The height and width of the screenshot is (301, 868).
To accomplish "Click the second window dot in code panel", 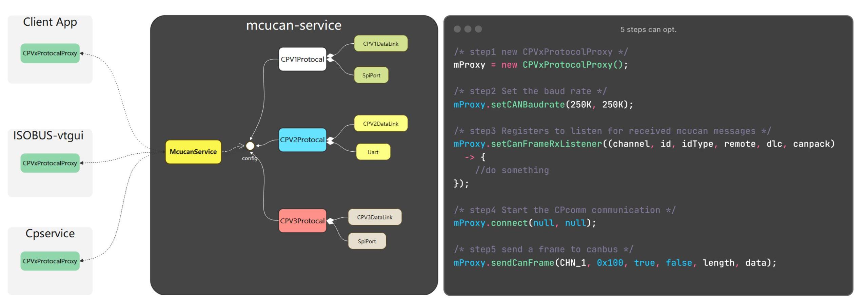I will (x=468, y=29).
